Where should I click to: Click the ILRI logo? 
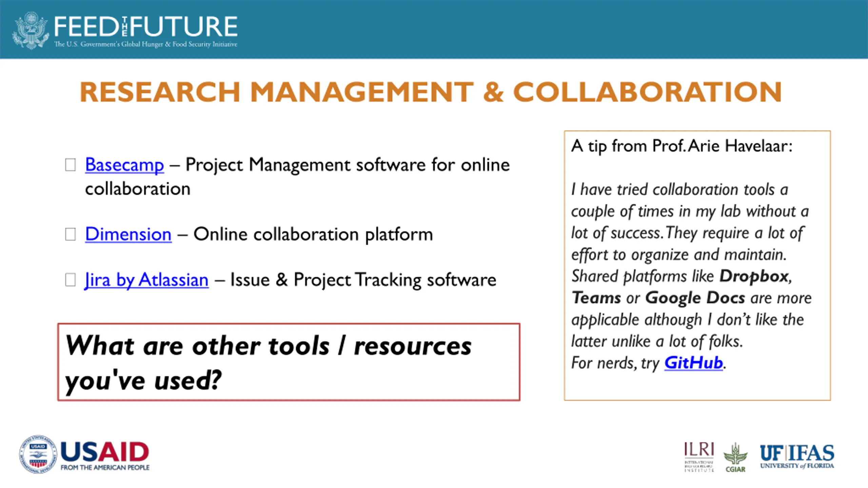[699, 457]
